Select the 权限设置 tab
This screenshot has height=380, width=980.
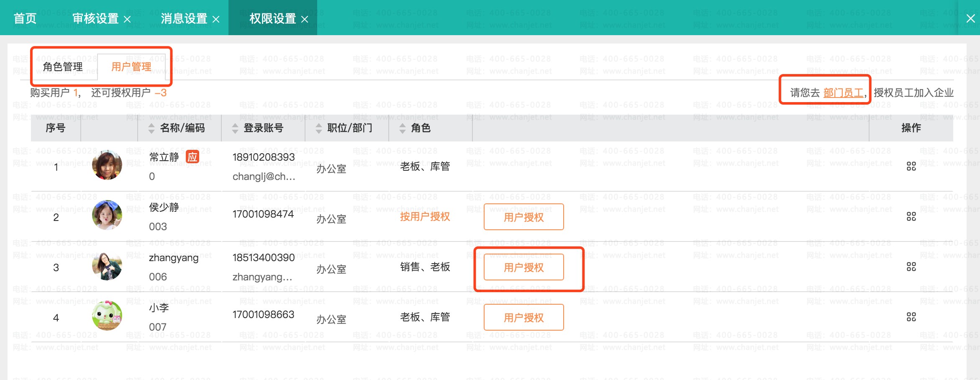click(x=273, y=18)
